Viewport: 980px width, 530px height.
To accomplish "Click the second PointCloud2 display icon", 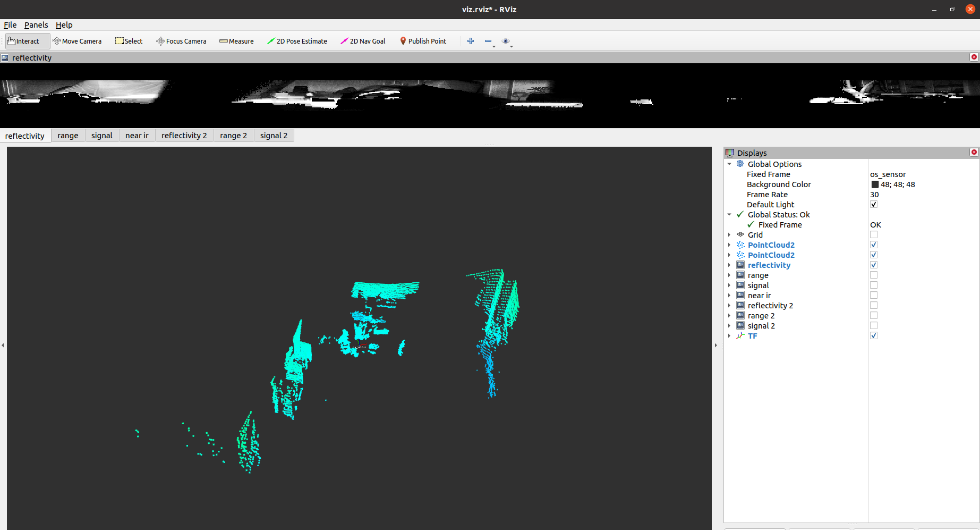I will pyautogui.click(x=740, y=255).
